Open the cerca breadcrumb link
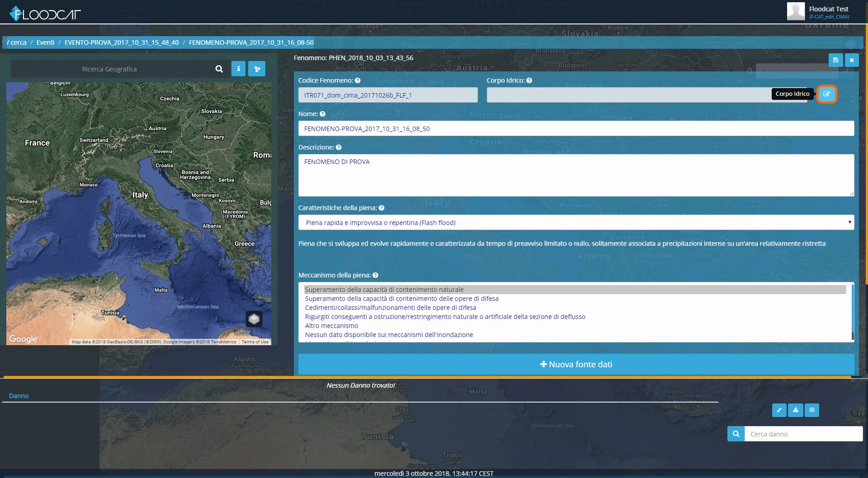 (18, 42)
